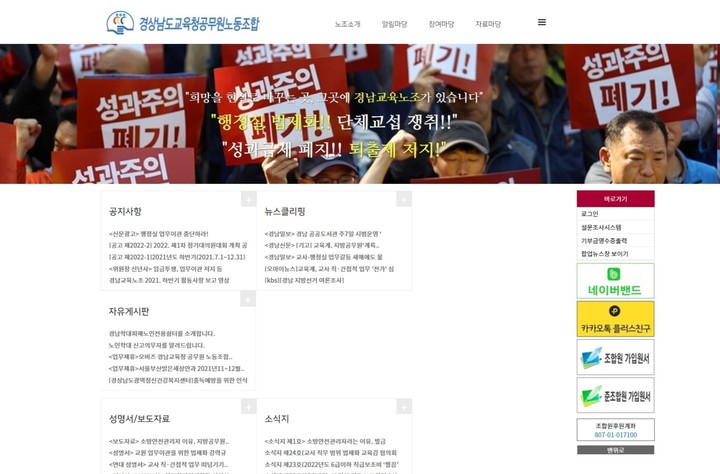
Task: Open post '경남학대피해노인전용쉼터를 소개합니다.'
Action: click(162, 333)
